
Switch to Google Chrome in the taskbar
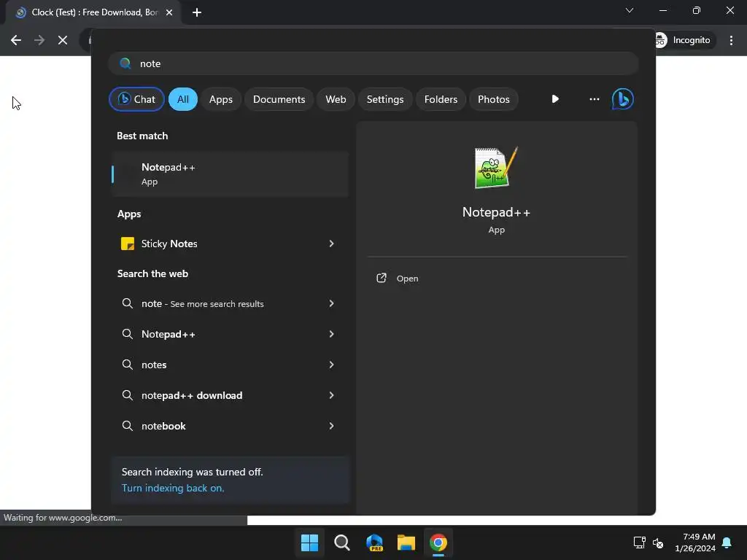pyautogui.click(x=438, y=542)
